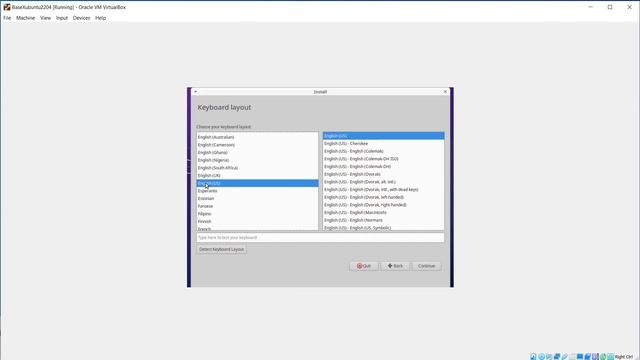Select Faroese layout
Image resolution: width=640 pixels, height=360 pixels.
257,206
